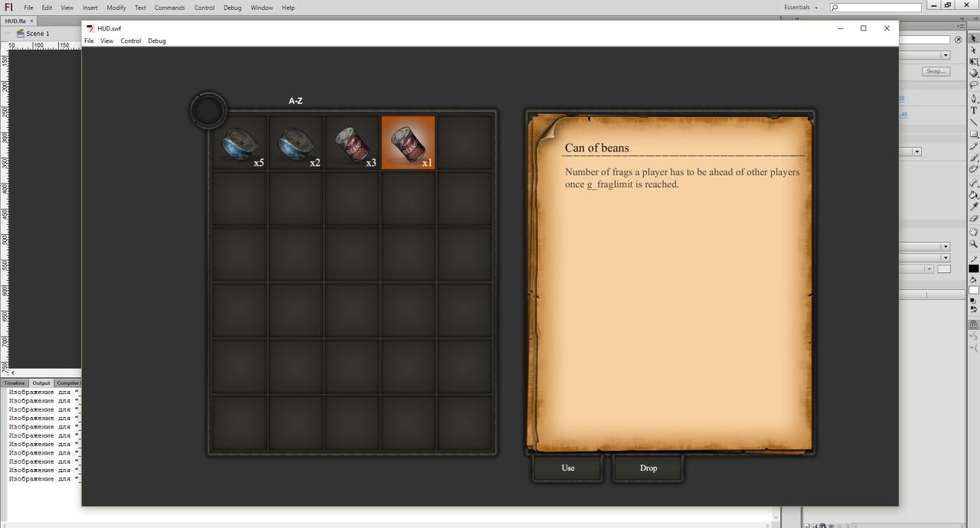Click the Swap... button

[x=936, y=71]
